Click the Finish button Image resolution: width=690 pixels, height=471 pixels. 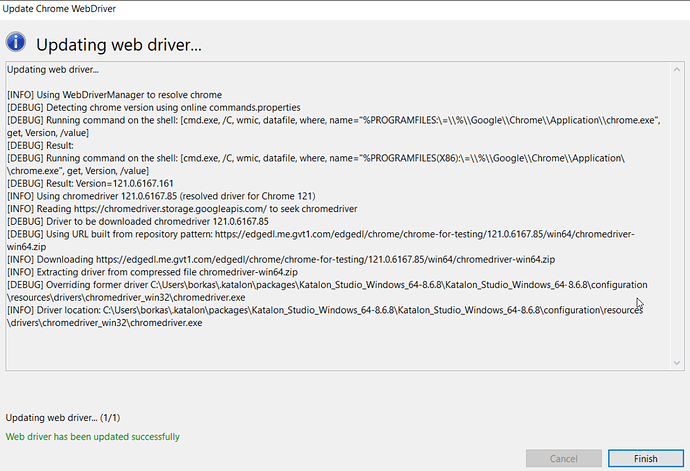645,458
